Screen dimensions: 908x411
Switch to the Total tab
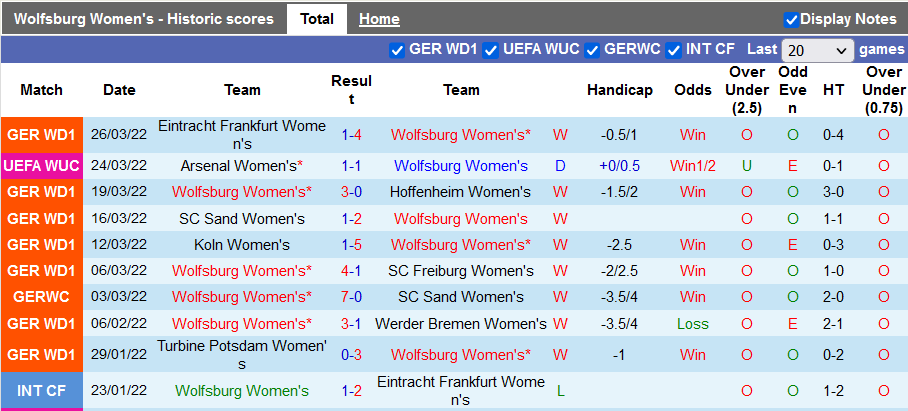(317, 19)
